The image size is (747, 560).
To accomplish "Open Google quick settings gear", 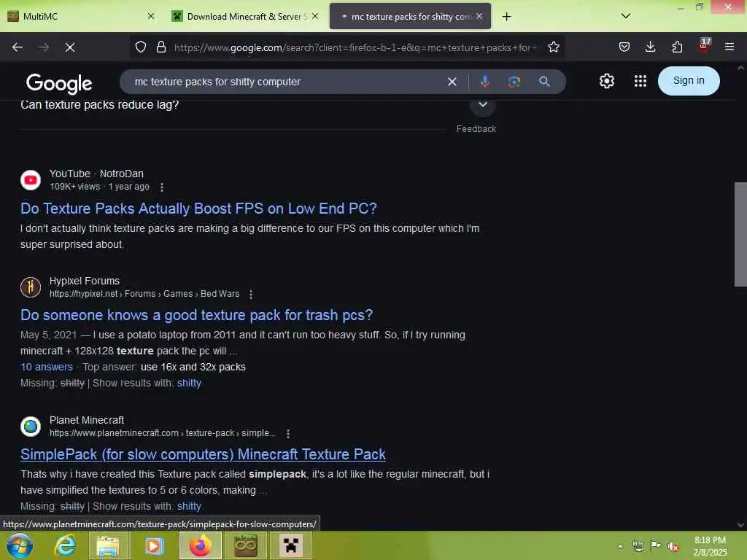I will (606, 81).
